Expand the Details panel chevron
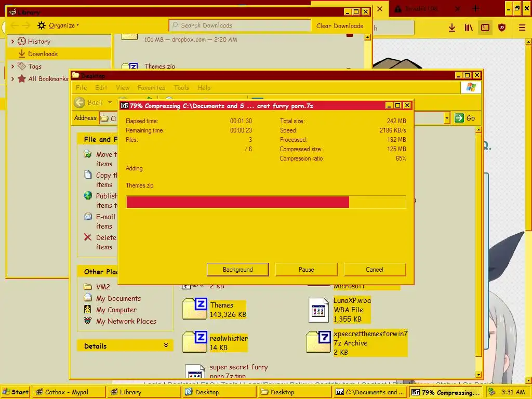 click(166, 345)
